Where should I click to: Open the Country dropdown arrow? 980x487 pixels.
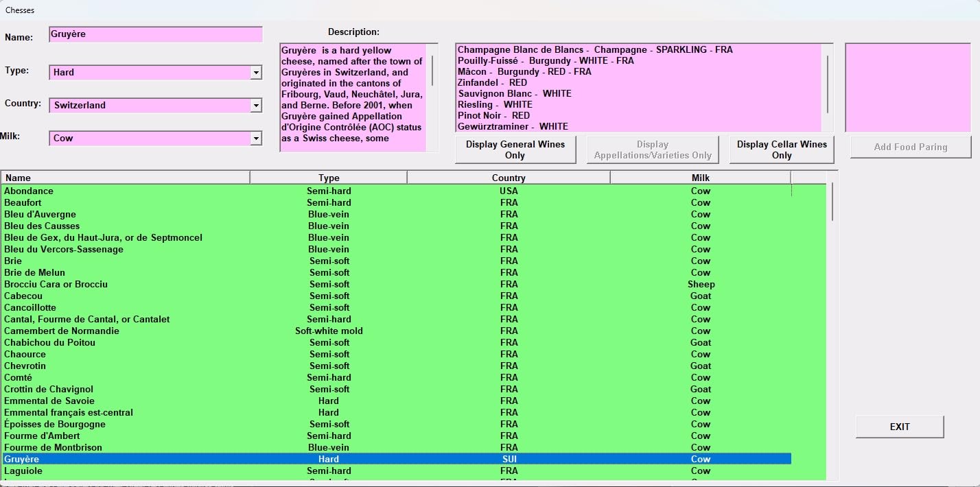256,105
